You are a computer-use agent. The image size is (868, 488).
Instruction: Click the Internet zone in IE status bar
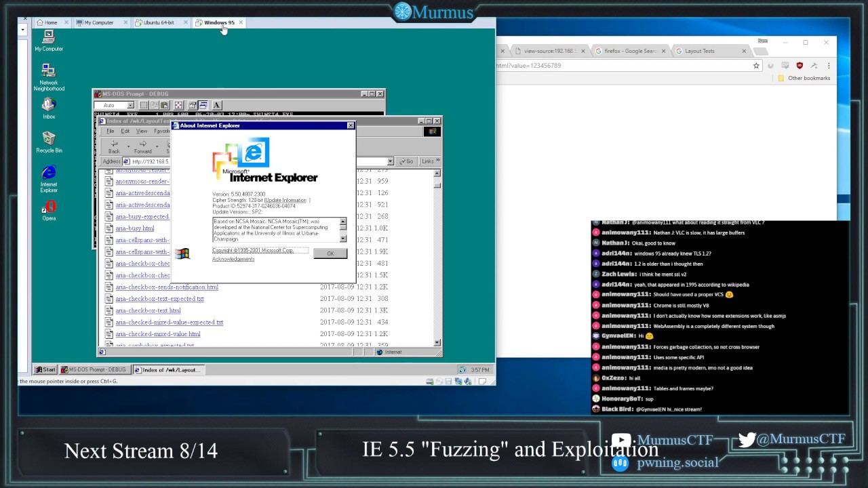pyautogui.click(x=407, y=352)
